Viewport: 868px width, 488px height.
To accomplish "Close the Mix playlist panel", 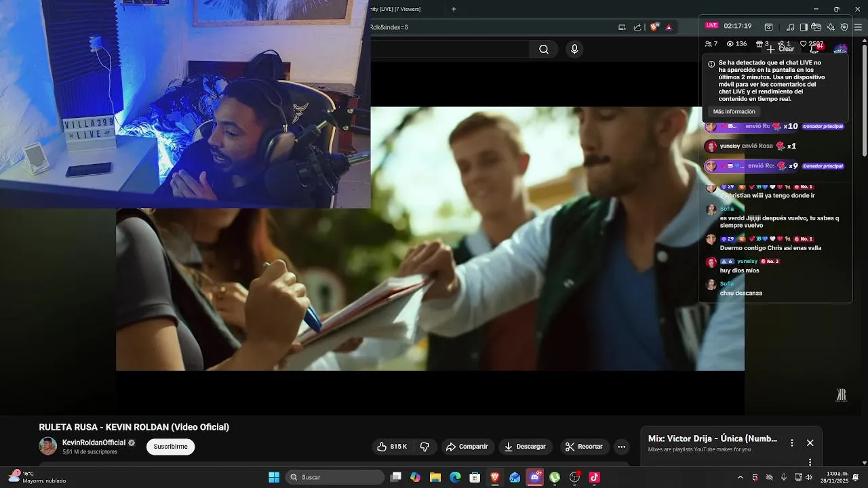I will pyautogui.click(x=810, y=443).
